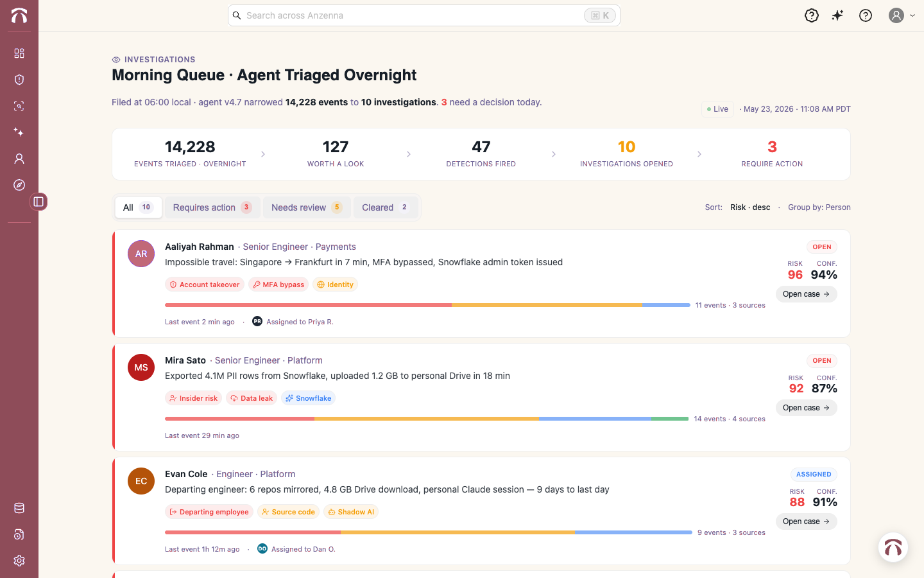Click the search magnifier icon
The width and height of the screenshot is (924, 578).
click(237, 15)
